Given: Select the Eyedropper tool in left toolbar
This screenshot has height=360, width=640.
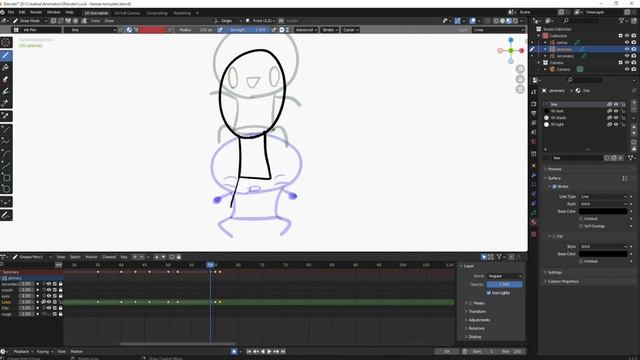Looking at the screenshot, I should click(6, 116).
